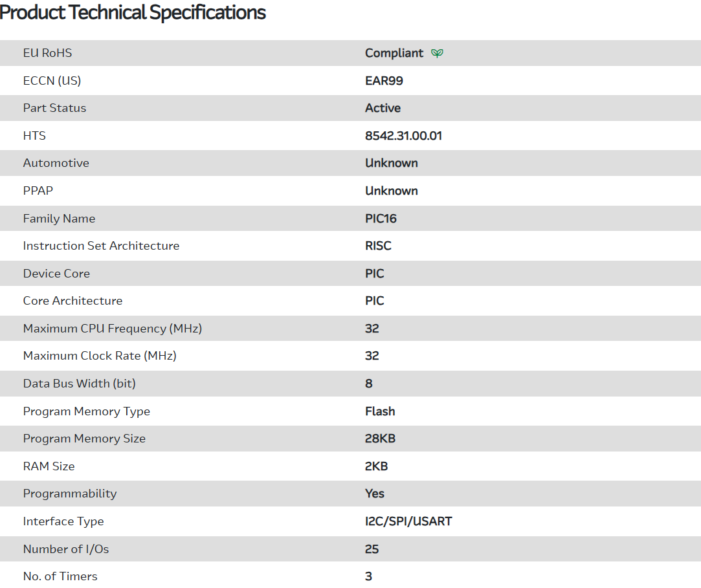701x588 pixels.
Task: Click the Automotive row label
Action: [56, 163]
